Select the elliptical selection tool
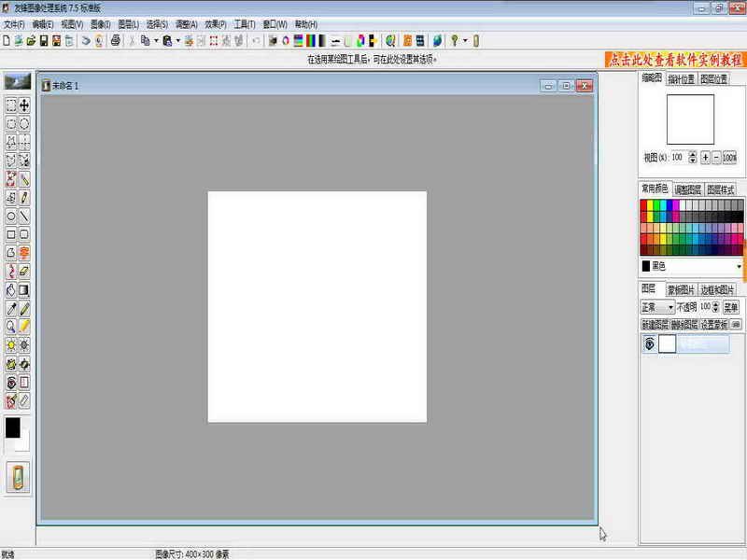This screenshot has width=747, height=560. click(24, 124)
